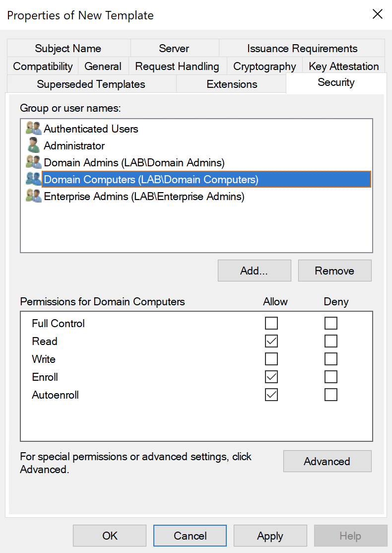
Task: Click the Administrator user icon
Action: coord(33,146)
